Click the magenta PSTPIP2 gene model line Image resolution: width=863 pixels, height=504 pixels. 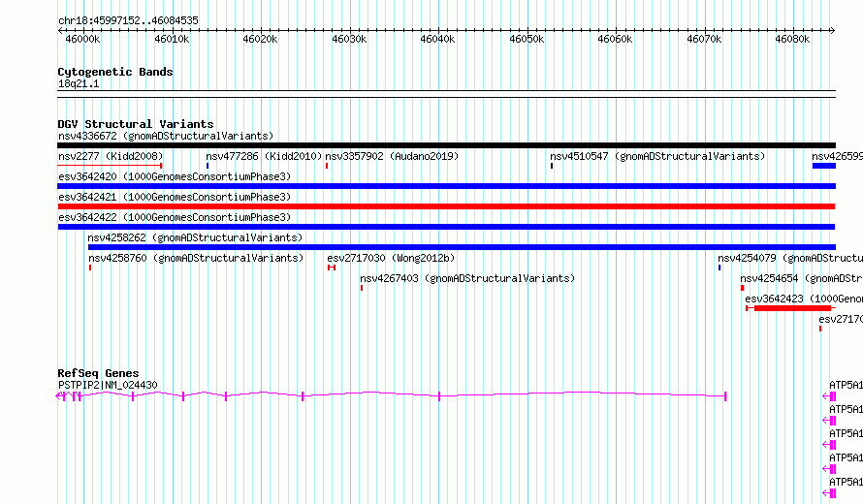click(x=392, y=394)
